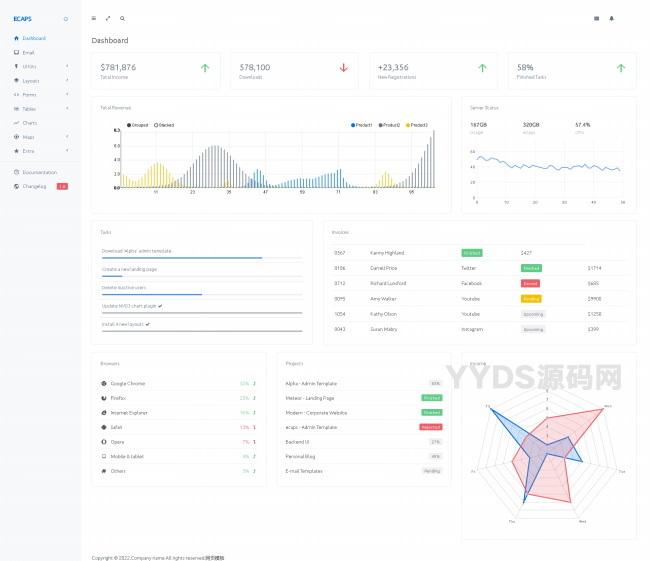The image size is (650, 561).
Task: Click the hamburger menu icon in top bar
Action: pos(94,18)
